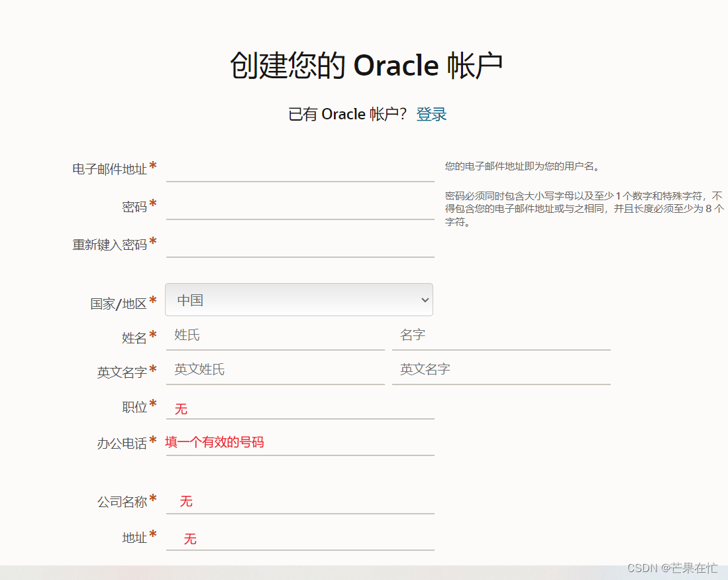Click the 地址 address input field

point(300,538)
